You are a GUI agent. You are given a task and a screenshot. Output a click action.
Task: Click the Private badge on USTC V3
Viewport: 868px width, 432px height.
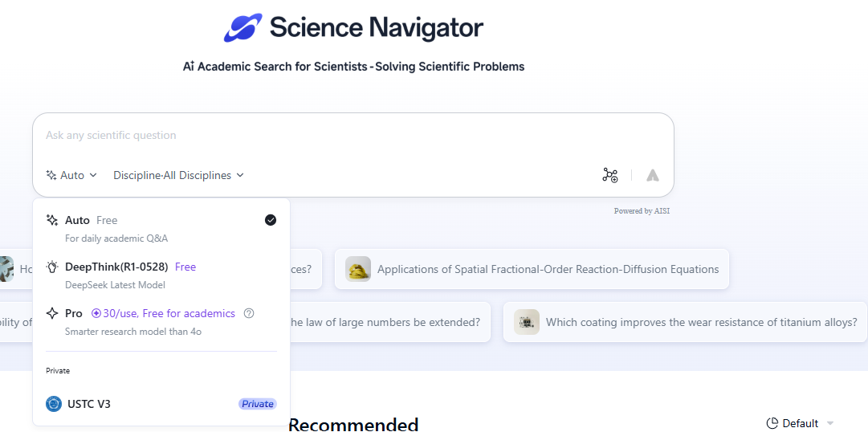click(258, 404)
